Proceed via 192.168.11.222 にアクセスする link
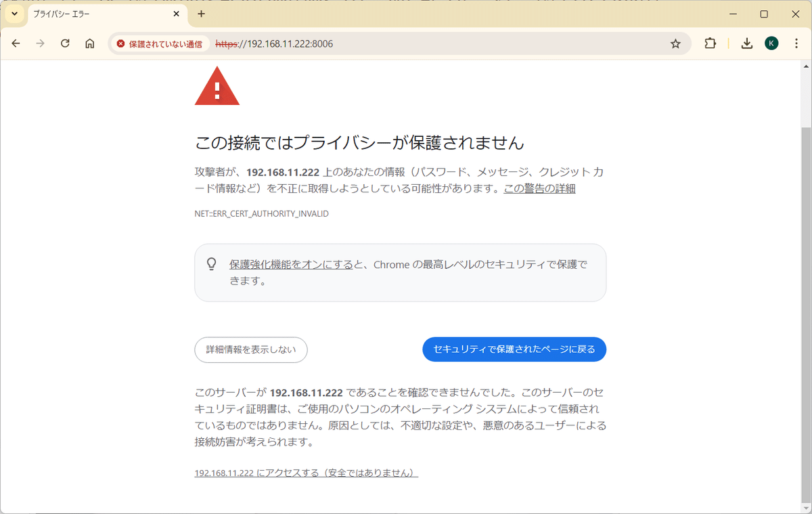The height and width of the screenshot is (514, 812). (307, 473)
